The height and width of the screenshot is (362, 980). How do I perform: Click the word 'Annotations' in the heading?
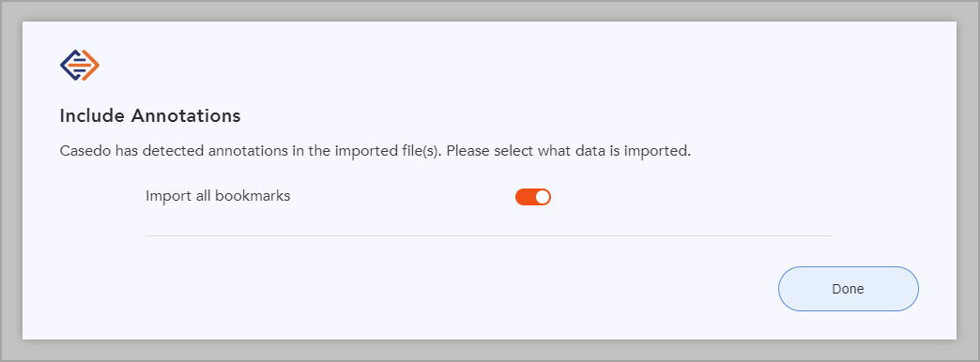pos(186,116)
